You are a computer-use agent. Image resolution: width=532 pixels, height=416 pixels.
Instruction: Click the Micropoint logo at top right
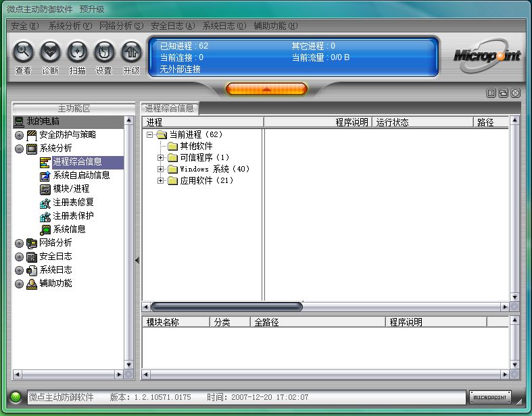point(487,55)
